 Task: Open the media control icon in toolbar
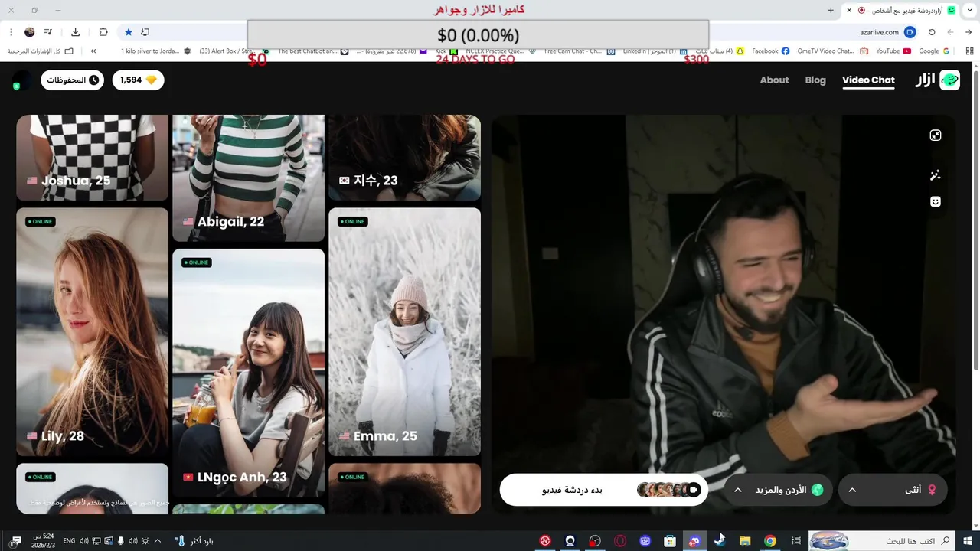[48, 32]
